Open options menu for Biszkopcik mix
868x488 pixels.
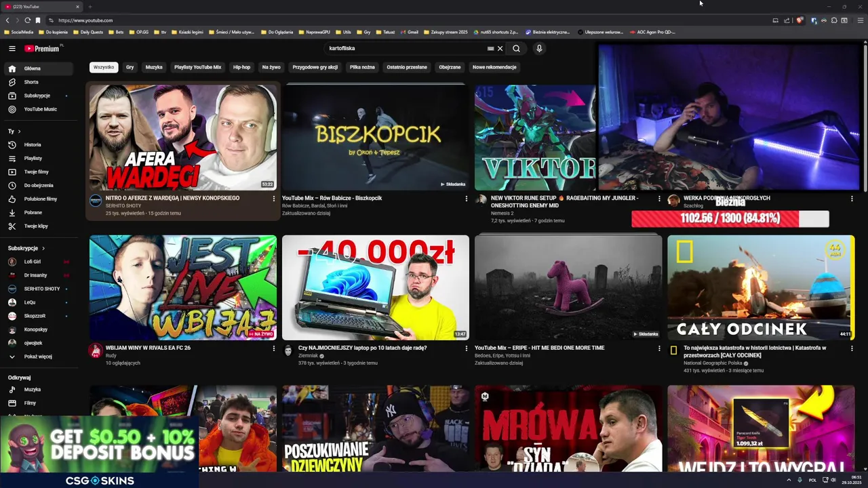[467, 199]
